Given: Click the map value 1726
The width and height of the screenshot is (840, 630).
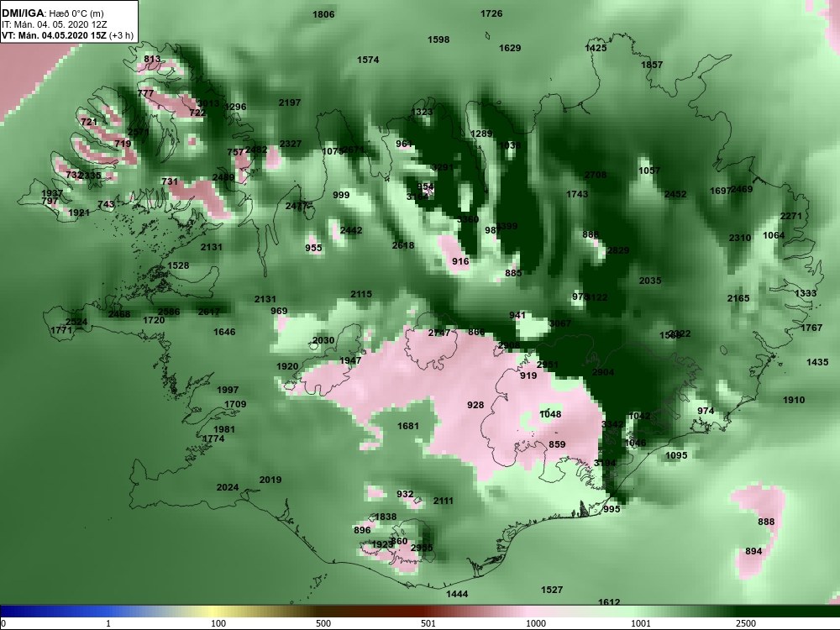Looking at the screenshot, I should [x=491, y=13].
